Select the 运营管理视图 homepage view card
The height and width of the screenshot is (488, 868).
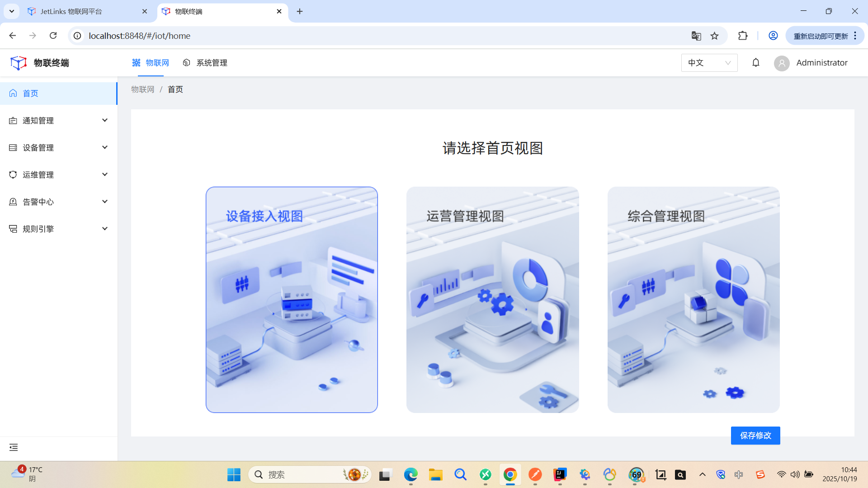(x=492, y=300)
